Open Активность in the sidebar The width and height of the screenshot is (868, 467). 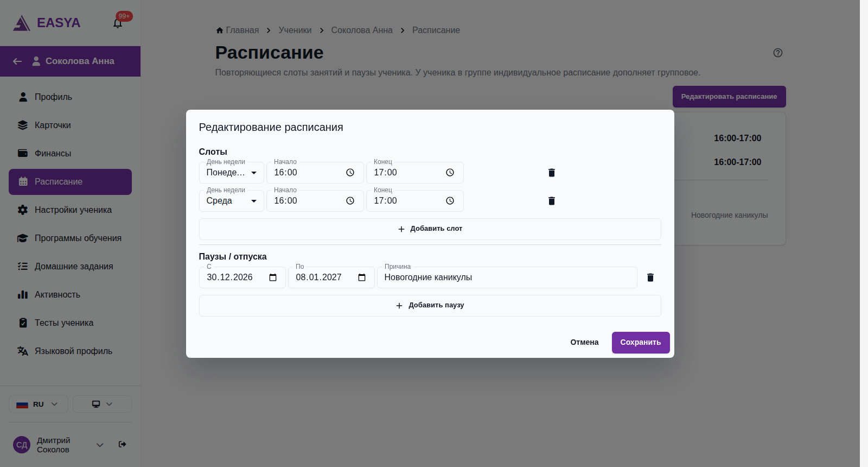tap(70, 295)
